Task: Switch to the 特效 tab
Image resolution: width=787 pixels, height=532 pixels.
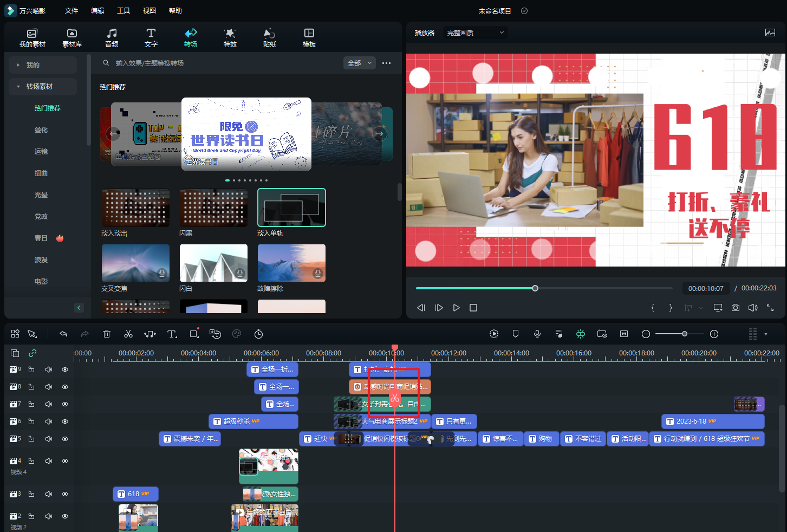Action: (x=230, y=37)
